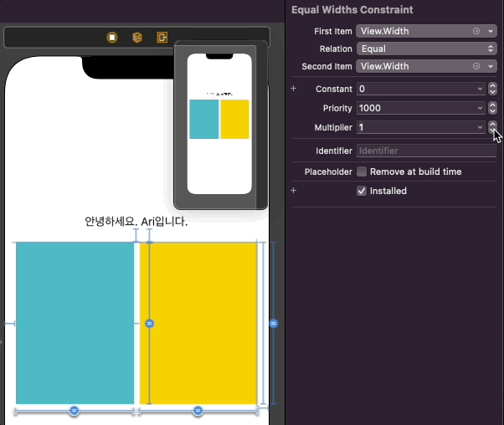
Task: Toggle Remove at build time checkbox
Action: 362,172
